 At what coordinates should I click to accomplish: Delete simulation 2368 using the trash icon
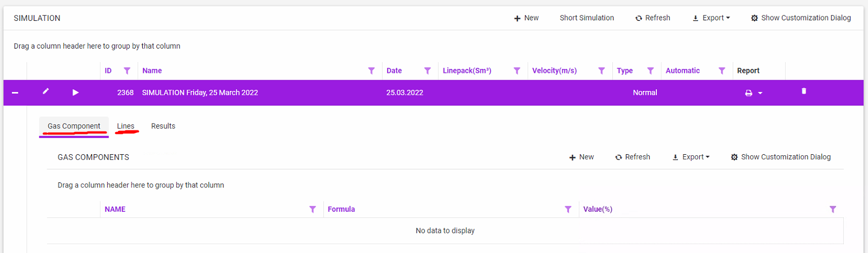(804, 91)
